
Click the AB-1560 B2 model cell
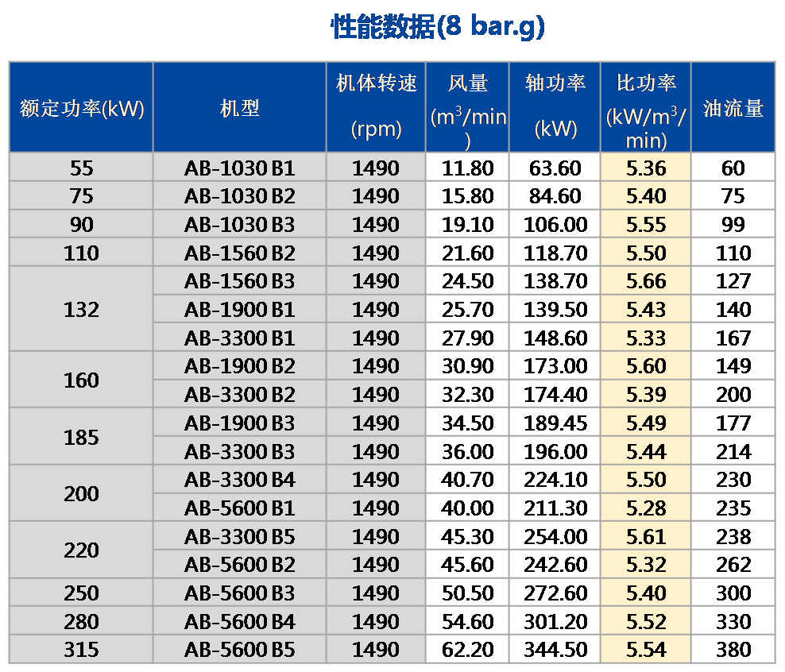239,252
